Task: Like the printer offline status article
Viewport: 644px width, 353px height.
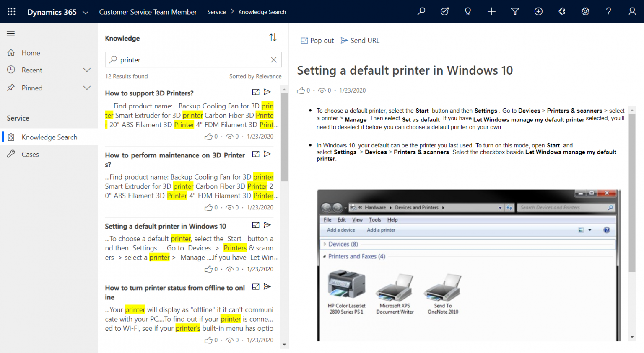Action: [208, 340]
